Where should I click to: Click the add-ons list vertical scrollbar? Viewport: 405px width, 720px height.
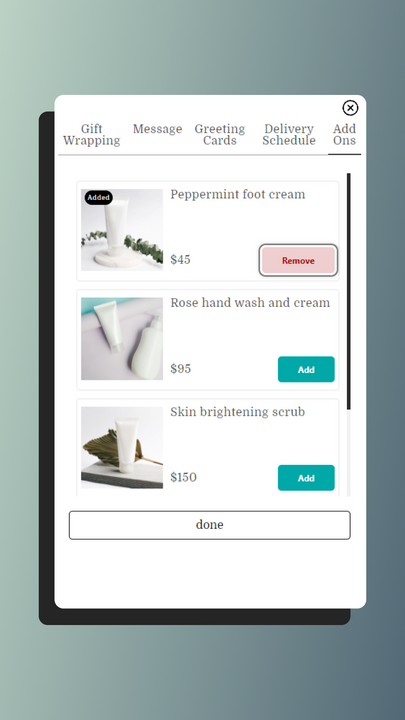pos(349,291)
